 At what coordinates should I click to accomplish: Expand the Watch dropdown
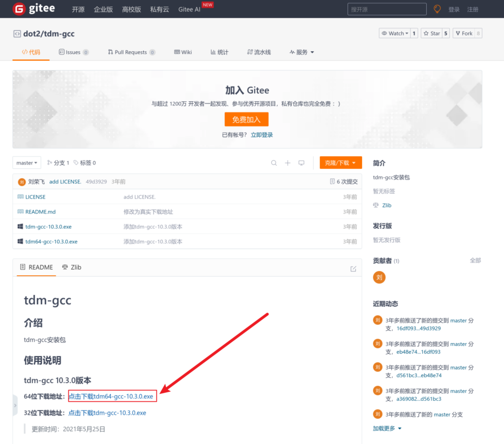tap(394, 33)
